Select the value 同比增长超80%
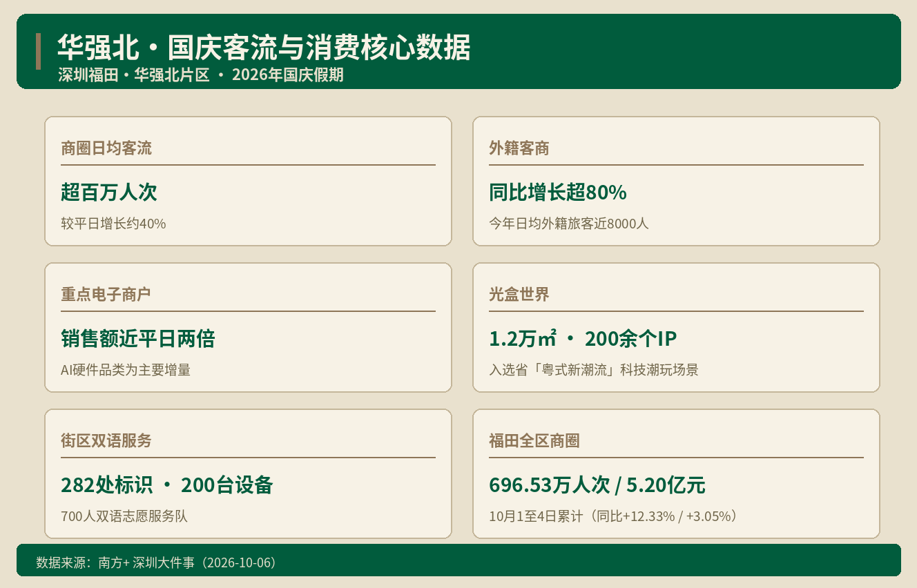Screen dimensions: 917x588 tap(558, 193)
